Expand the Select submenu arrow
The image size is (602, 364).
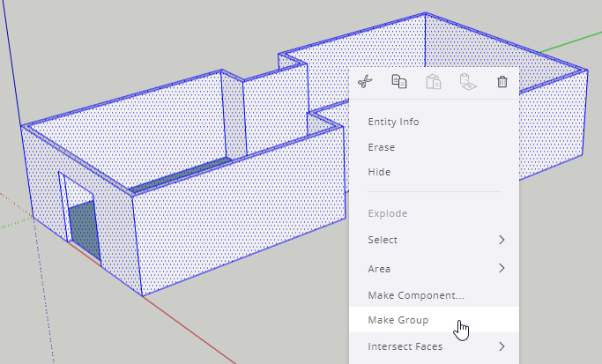coord(502,240)
